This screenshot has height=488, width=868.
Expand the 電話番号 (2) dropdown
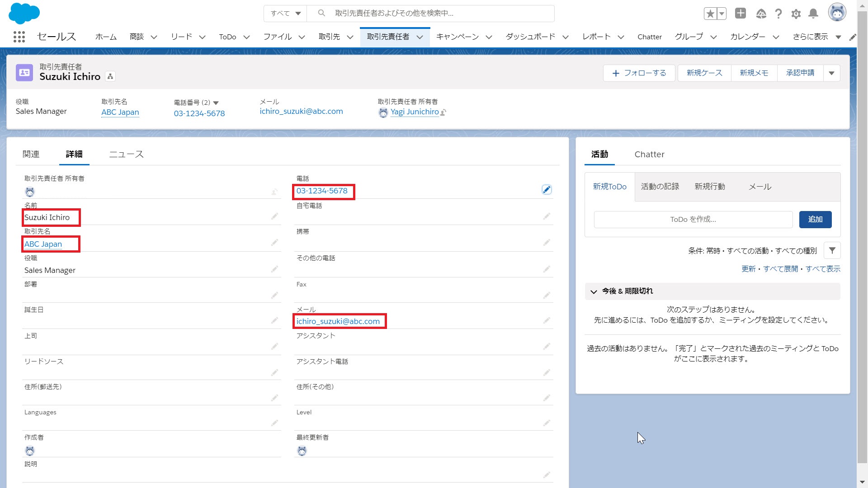pos(217,103)
